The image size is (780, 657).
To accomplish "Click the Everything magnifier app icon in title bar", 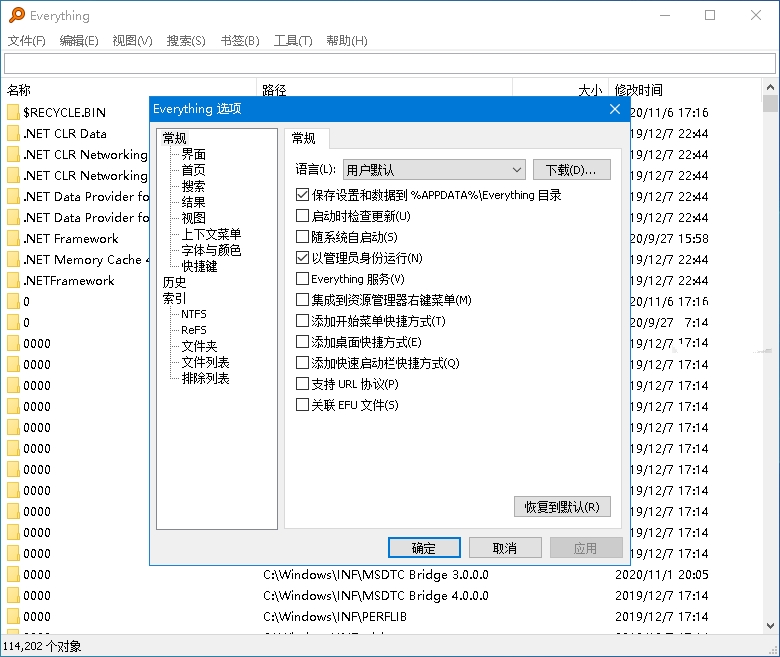I will point(16,15).
